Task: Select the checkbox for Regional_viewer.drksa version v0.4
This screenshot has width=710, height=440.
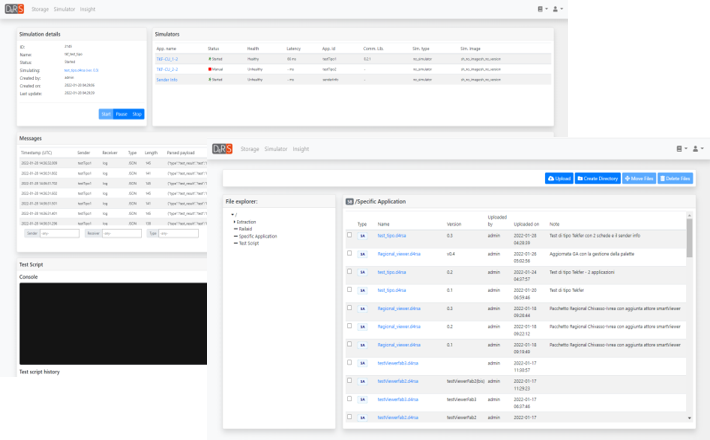Action: click(349, 253)
